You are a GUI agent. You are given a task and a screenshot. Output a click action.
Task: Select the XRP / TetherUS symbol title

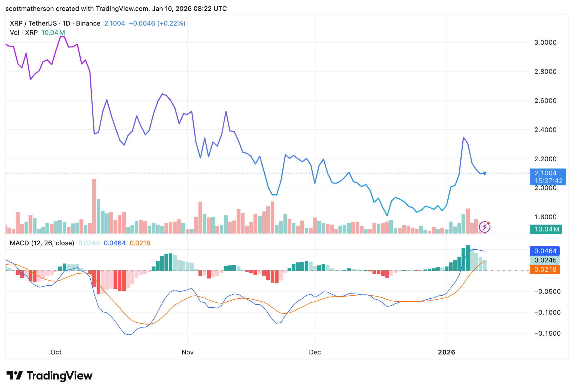coord(55,23)
